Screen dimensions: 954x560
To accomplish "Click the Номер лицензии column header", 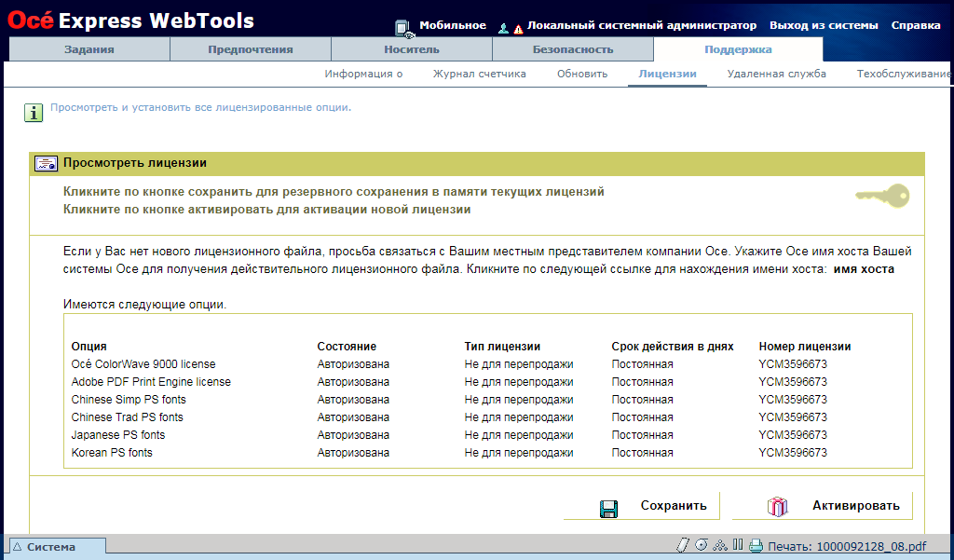I will point(805,347).
